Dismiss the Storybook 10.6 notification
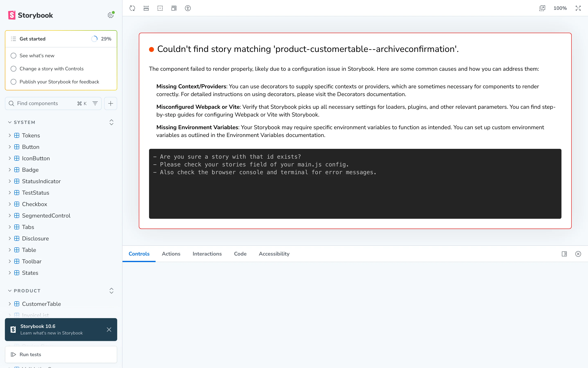Image resolution: width=588 pixels, height=368 pixels. coord(109,330)
